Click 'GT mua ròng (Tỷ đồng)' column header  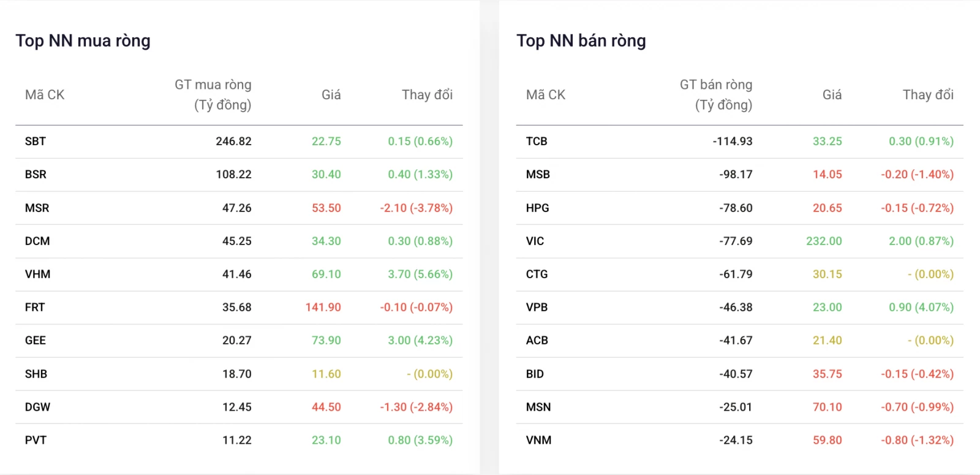[213, 94]
